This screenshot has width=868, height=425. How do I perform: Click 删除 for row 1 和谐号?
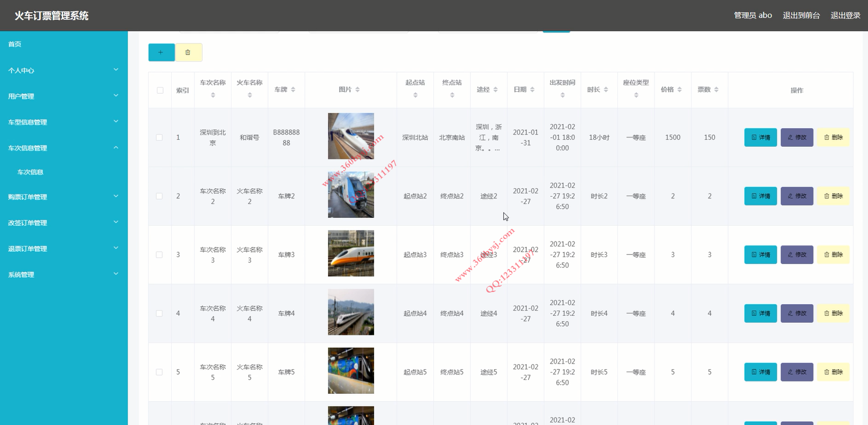coord(833,137)
